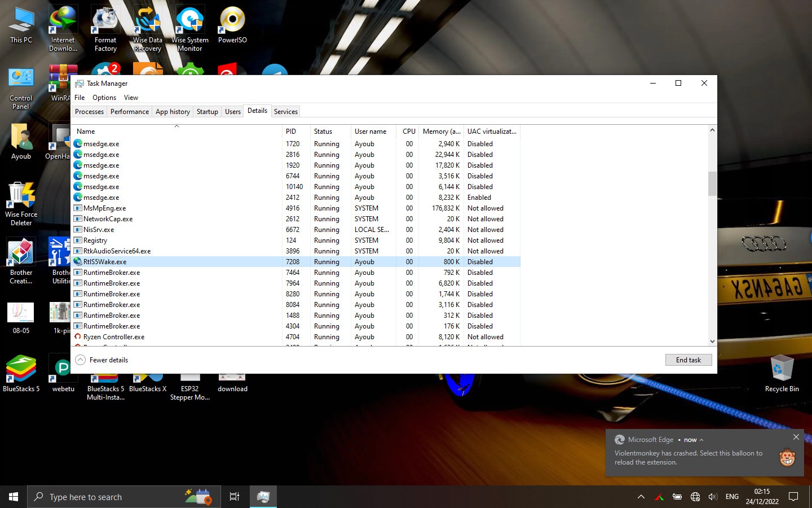Open Wise Data Recovery
This screenshot has height=508, width=812.
tap(147, 25)
